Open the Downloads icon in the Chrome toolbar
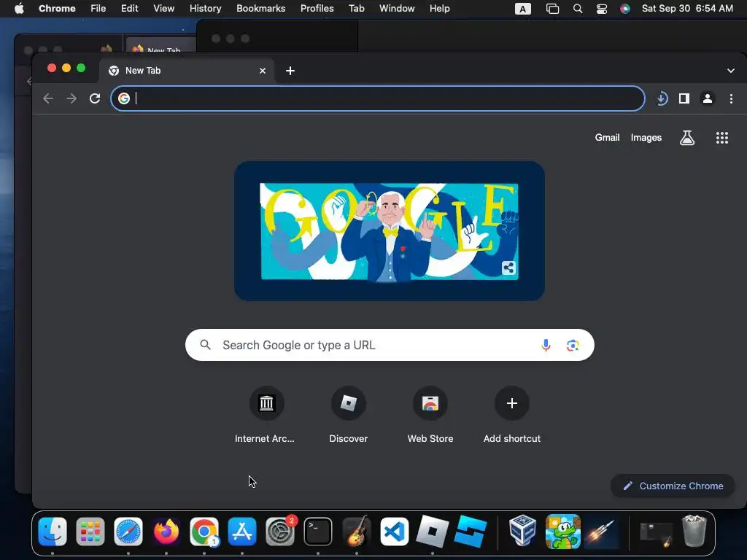747x560 pixels. pos(662,98)
